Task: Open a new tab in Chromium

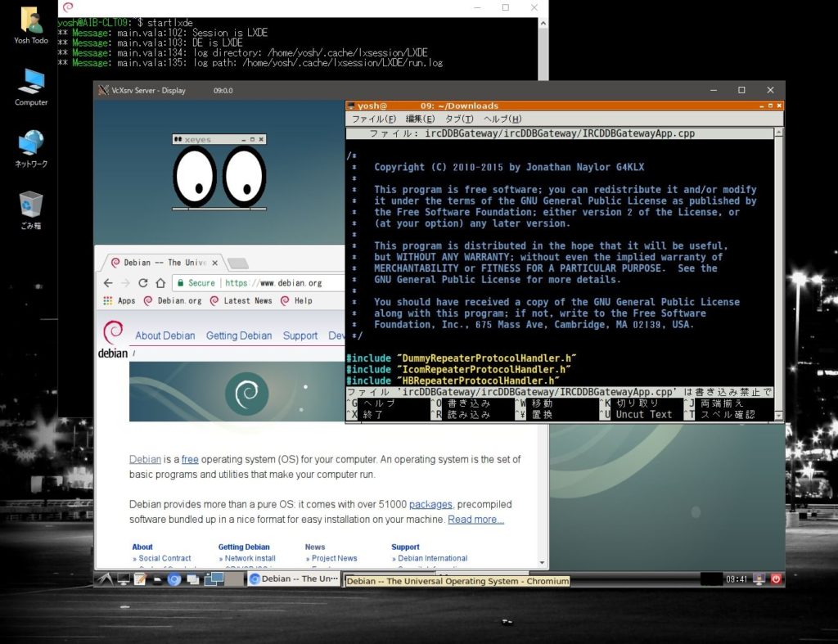Action: [x=238, y=263]
